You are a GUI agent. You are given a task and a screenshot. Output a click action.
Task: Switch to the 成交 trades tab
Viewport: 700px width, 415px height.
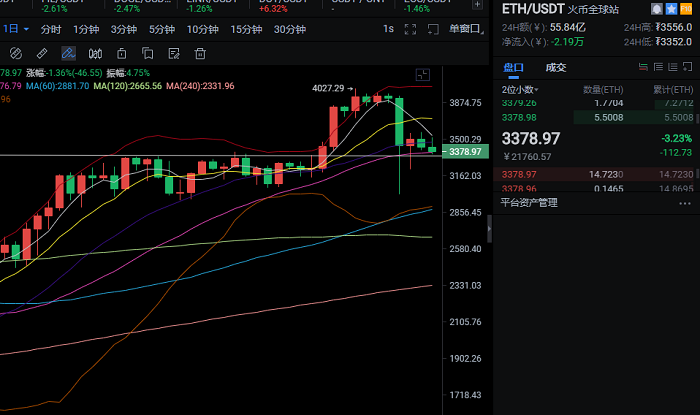point(555,68)
